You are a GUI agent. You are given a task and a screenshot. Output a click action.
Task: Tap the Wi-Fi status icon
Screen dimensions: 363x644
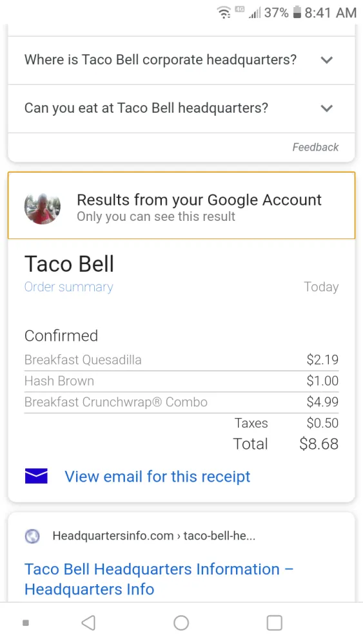(x=224, y=13)
